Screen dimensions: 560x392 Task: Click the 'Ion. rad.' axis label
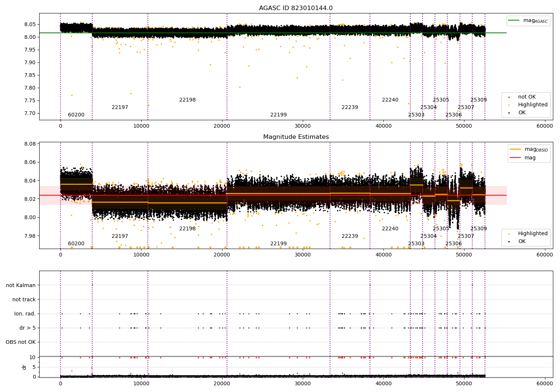click(25, 314)
